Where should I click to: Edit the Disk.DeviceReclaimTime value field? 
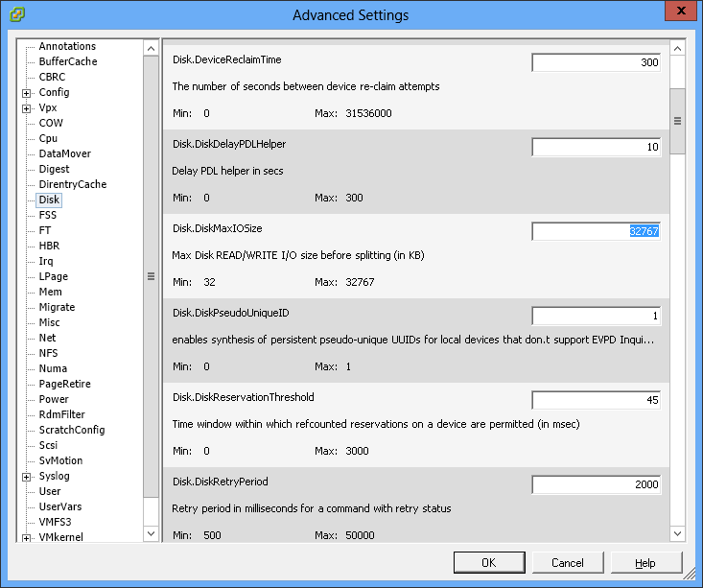pyautogui.click(x=596, y=62)
